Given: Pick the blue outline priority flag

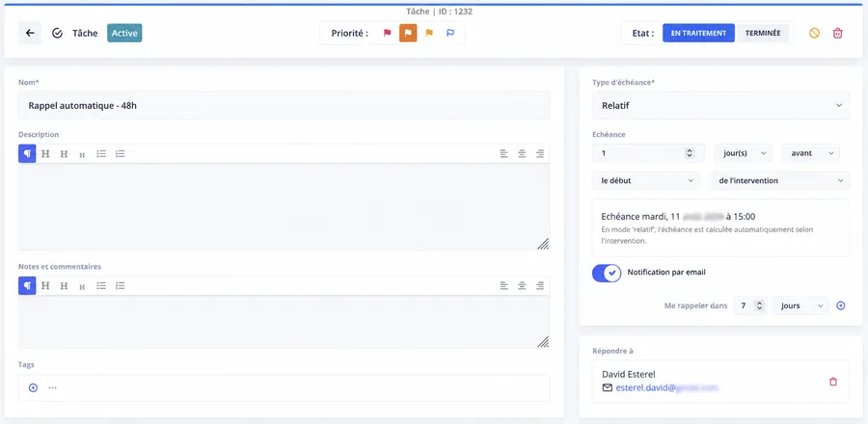Looking at the screenshot, I should pos(450,33).
